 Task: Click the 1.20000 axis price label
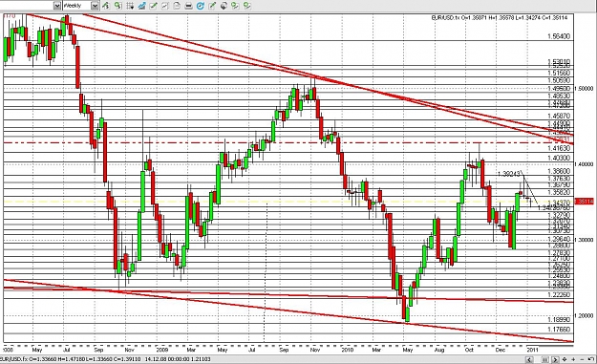(x=585, y=315)
